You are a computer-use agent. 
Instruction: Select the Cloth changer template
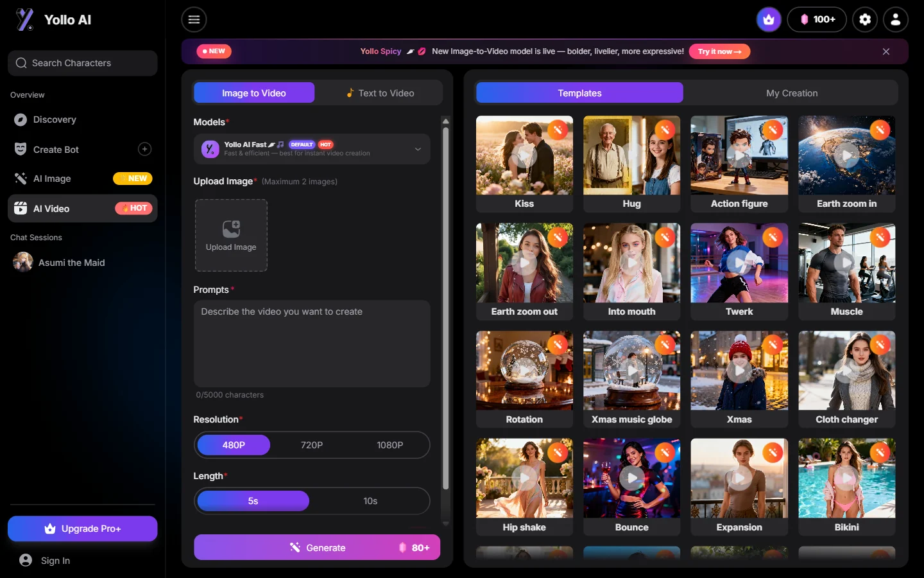point(846,379)
